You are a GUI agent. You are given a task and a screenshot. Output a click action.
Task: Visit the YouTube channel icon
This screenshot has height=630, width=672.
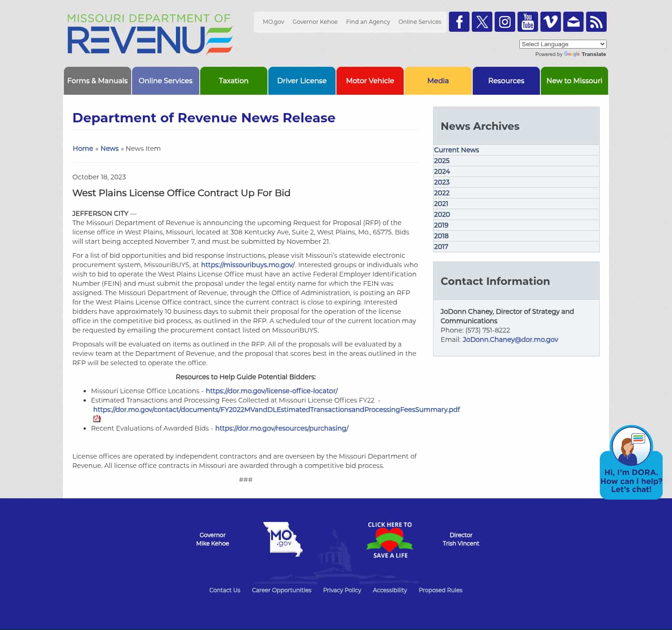point(528,21)
